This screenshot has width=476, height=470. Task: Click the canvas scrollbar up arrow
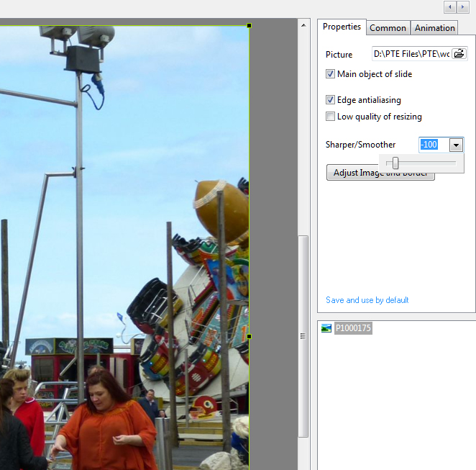(x=303, y=24)
